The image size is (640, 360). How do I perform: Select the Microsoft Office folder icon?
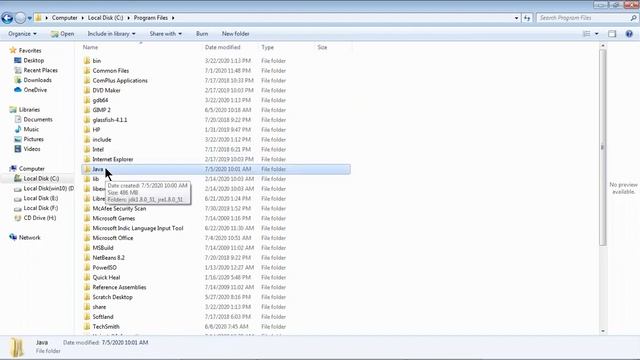pyautogui.click(x=87, y=238)
